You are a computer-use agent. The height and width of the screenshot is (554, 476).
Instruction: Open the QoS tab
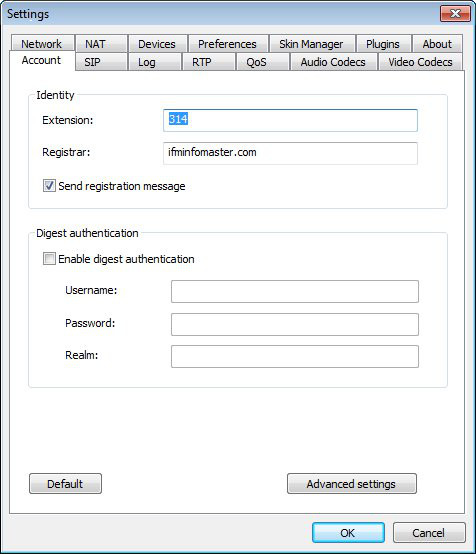tap(263, 62)
